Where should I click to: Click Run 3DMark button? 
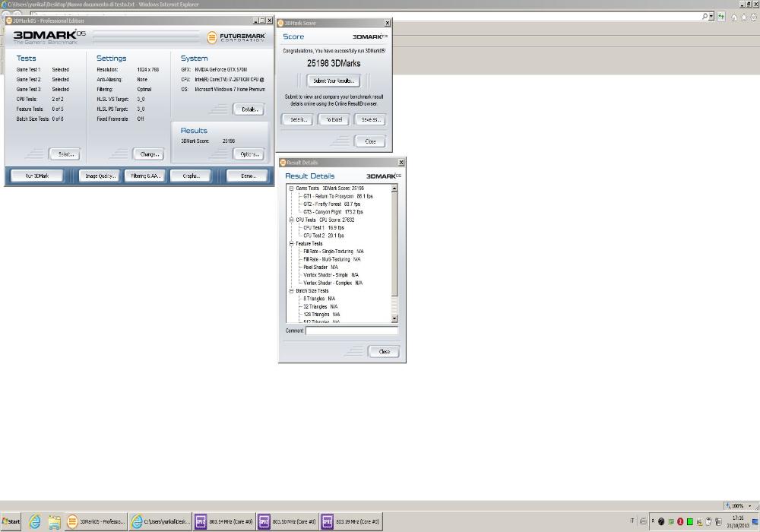(x=36, y=176)
